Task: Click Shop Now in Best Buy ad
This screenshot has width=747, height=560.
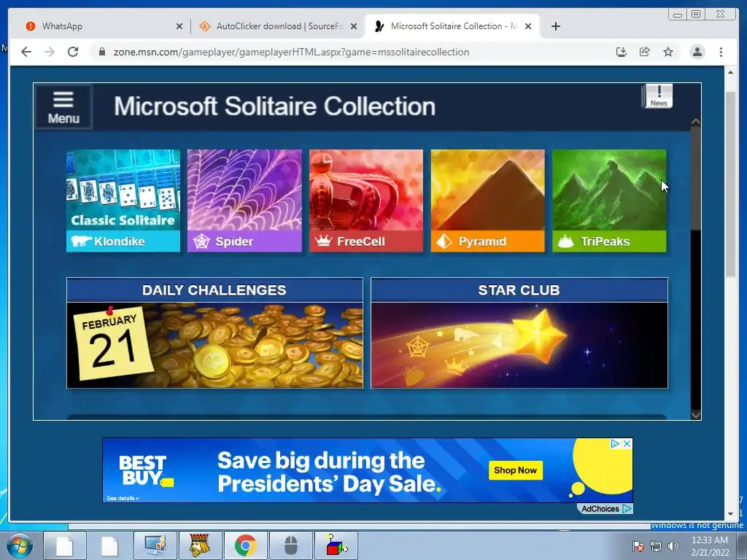Action: (x=515, y=470)
